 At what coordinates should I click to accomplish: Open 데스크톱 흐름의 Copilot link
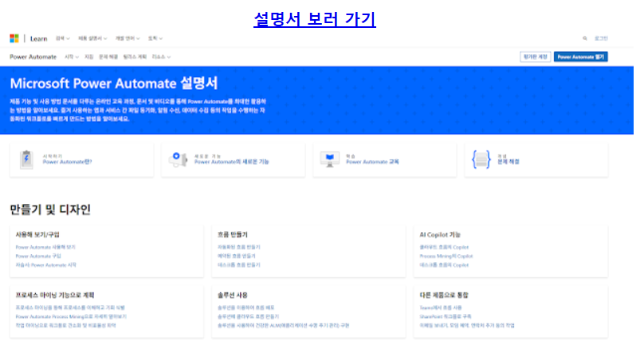pyautogui.click(x=444, y=265)
